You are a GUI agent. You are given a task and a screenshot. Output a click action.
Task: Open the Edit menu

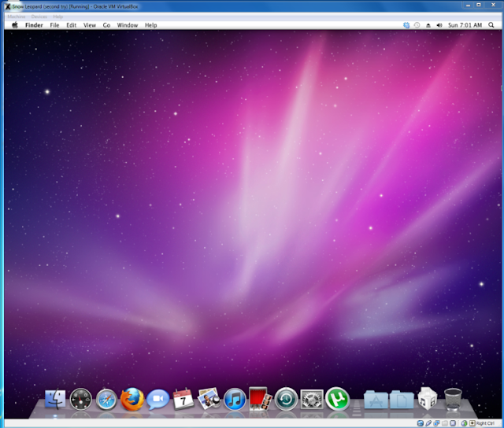pyautogui.click(x=72, y=25)
